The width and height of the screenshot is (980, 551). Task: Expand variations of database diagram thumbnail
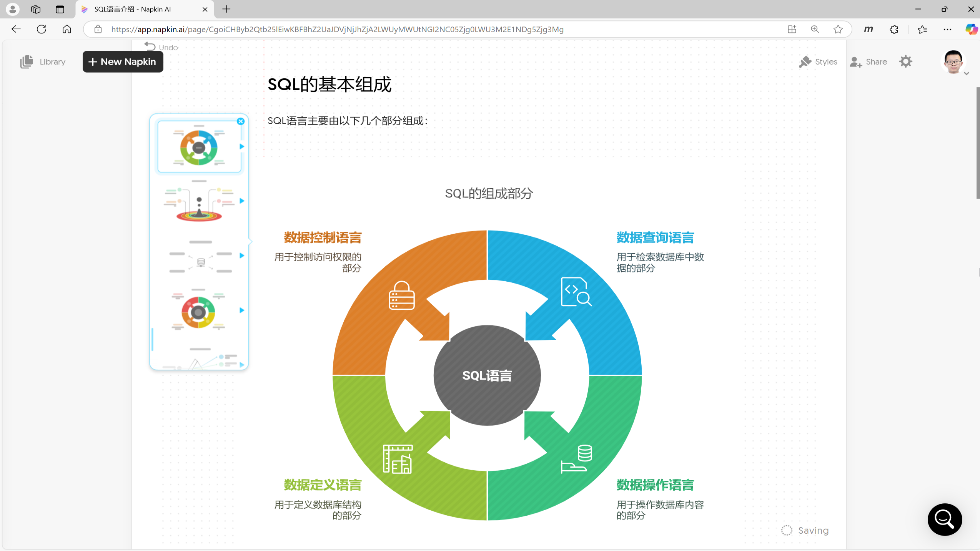coord(242,256)
